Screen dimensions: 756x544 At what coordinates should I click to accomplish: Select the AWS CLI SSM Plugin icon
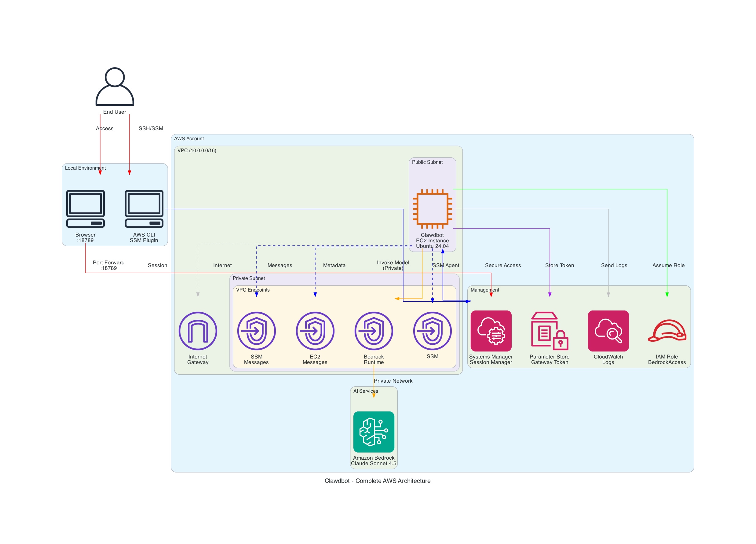[x=144, y=209]
